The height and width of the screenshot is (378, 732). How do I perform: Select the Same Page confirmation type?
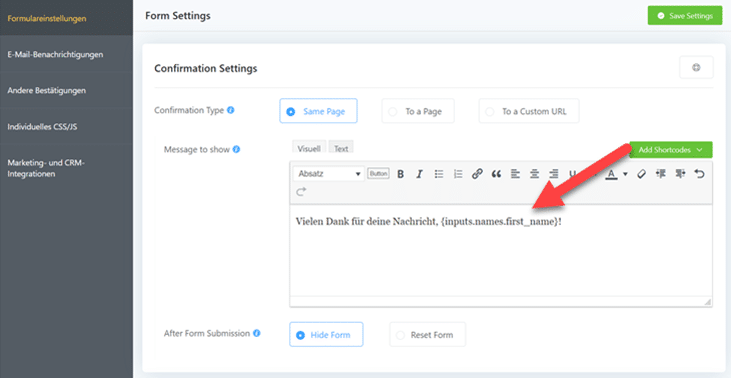(318, 111)
